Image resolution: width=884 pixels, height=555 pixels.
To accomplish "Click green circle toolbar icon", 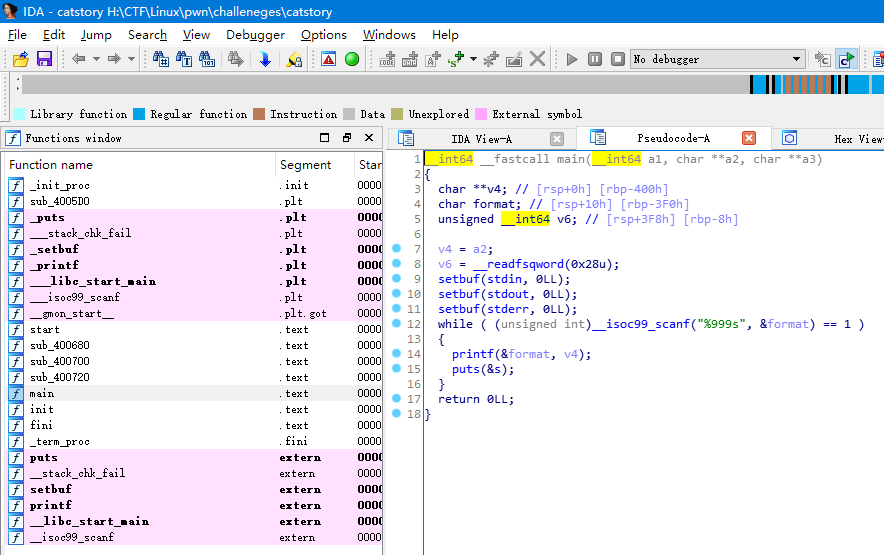I will (x=352, y=59).
